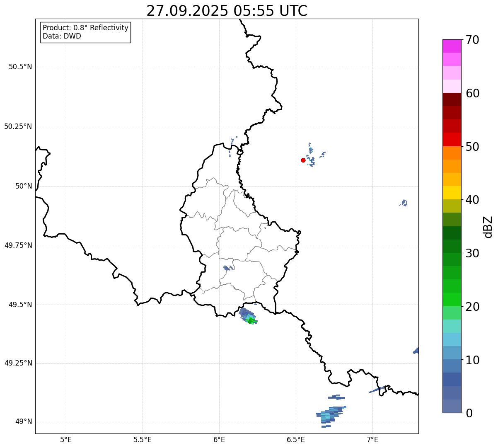
Task: Click the 49.5°N latitude label
Action: click(20, 305)
